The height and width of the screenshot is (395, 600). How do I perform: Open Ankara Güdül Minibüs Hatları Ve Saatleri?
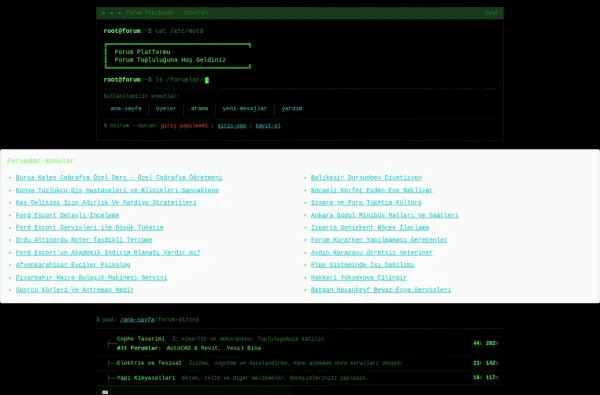385,215
